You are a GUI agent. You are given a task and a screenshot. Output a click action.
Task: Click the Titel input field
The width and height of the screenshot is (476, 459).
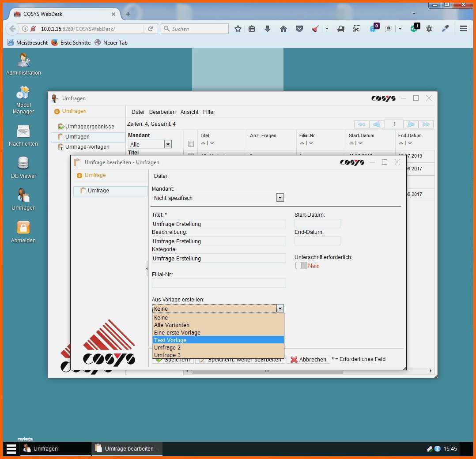[219, 224]
